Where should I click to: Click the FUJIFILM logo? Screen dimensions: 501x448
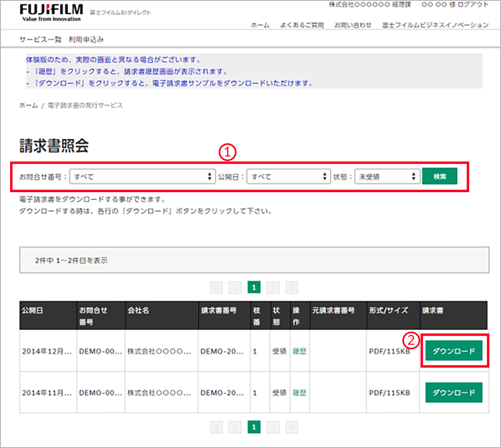tap(51, 12)
